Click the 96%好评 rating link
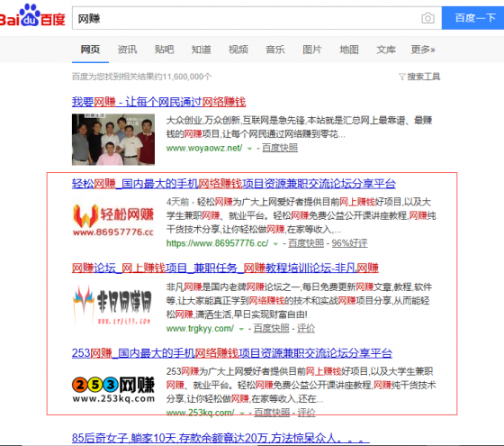Screen dimensions: 504x446 pos(349,243)
